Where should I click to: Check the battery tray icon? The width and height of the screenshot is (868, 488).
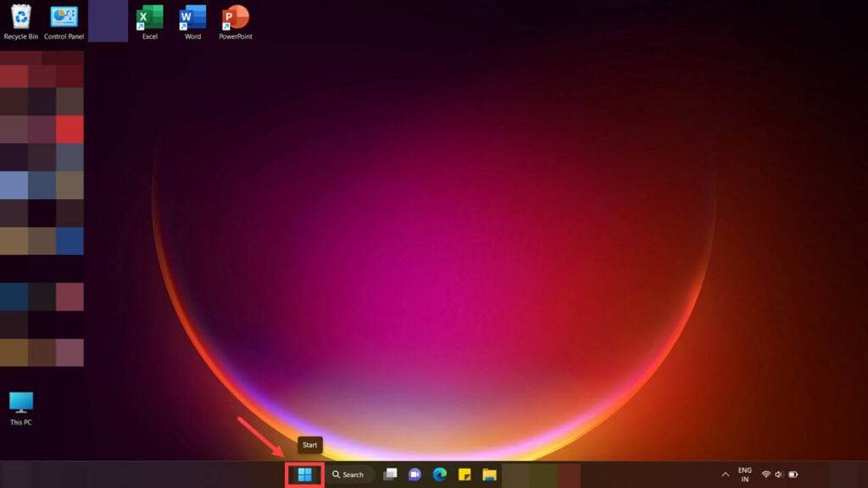(793, 474)
